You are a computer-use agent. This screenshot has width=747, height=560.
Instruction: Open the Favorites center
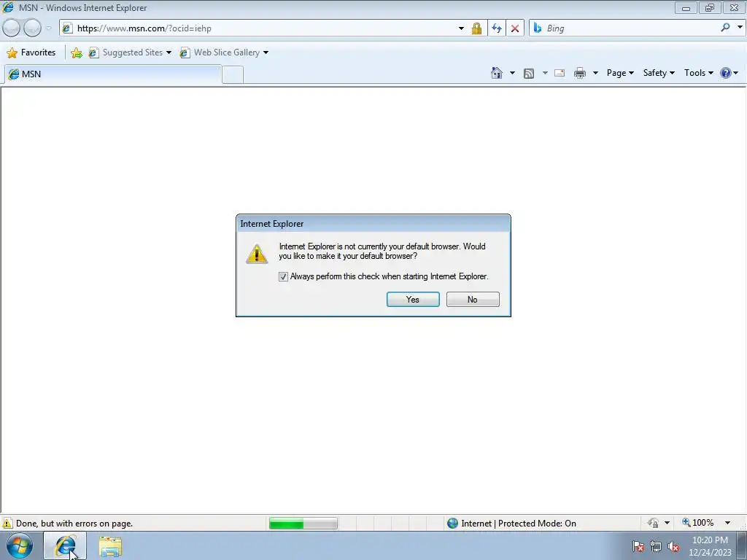(31, 52)
